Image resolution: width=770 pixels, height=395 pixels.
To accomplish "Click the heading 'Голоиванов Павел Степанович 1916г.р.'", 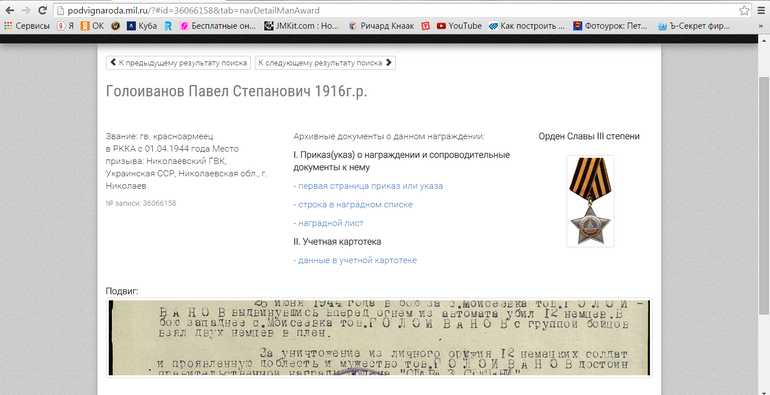I will 237,92.
